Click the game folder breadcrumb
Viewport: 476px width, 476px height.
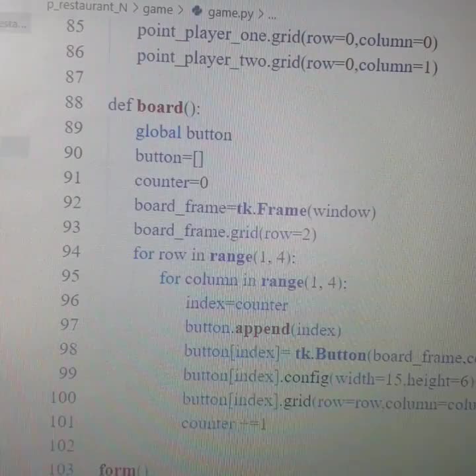158,9
